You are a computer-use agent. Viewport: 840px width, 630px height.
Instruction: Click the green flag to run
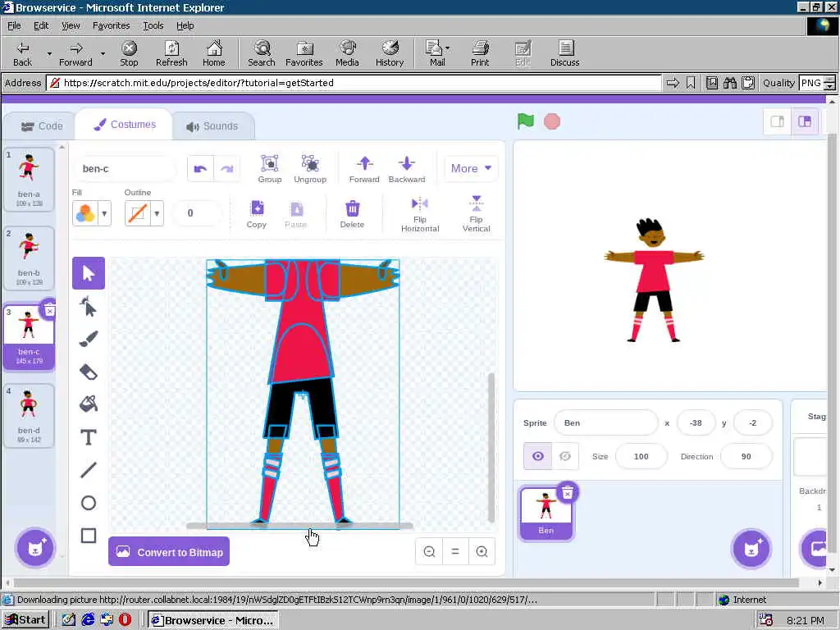[x=526, y=121]
